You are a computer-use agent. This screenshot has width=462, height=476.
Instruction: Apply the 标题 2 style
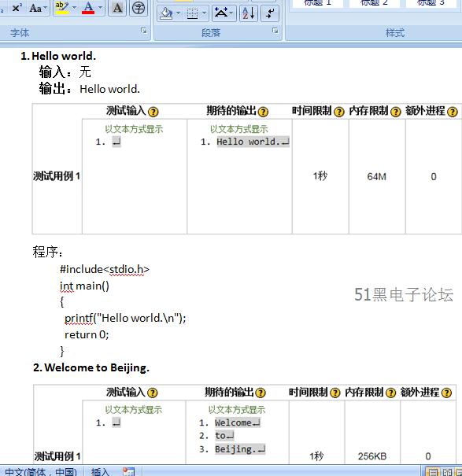[374, 4]
